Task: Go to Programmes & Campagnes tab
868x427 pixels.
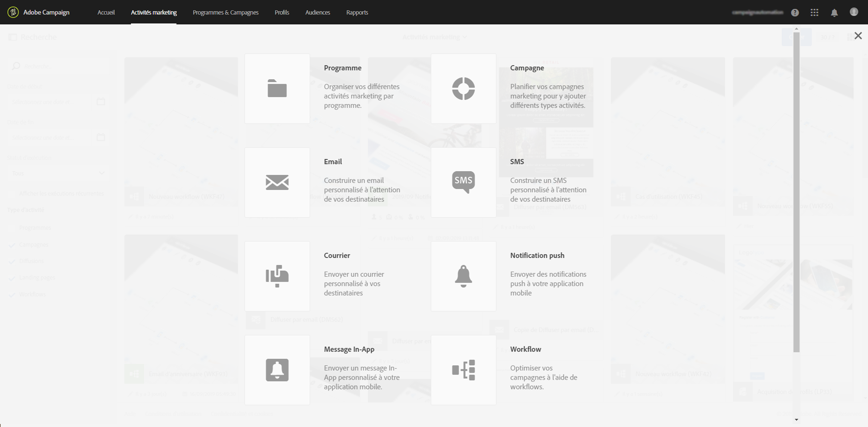Action: pos(225,12)
